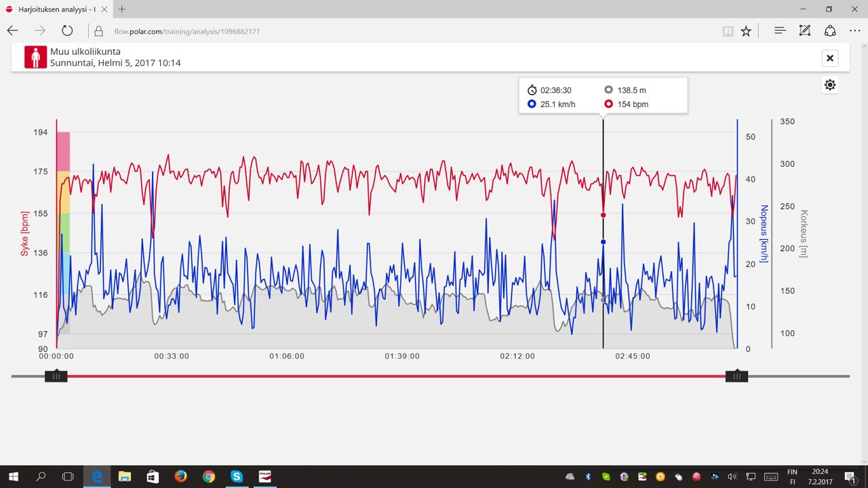This screenshot has width=868, height=488.
Task: Open the Edge Hub favorites panel
Action: pos(780,30)
